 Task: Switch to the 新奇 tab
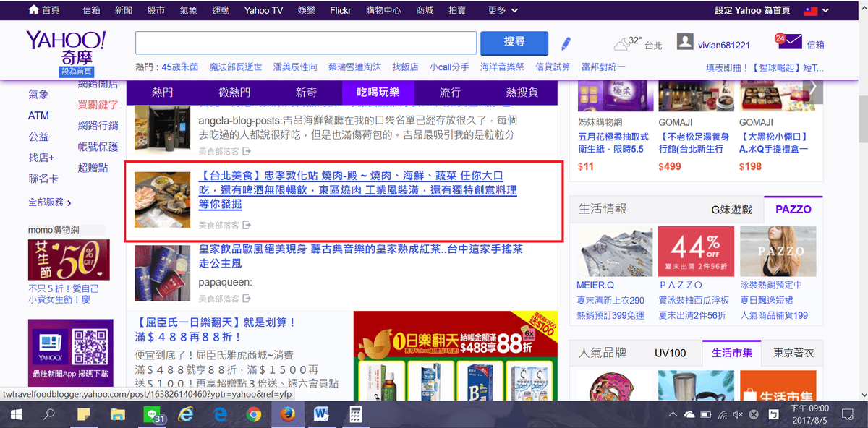click(x=306, y=93)
